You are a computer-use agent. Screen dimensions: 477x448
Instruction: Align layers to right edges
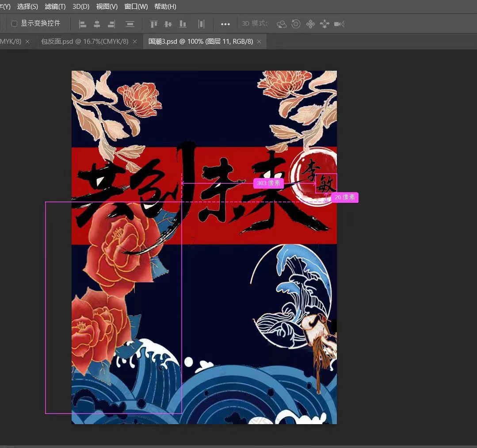click(x=111, y=24)
